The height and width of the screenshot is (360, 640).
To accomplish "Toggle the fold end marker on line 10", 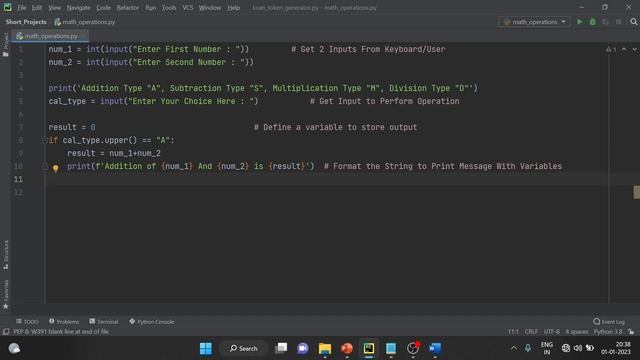I will [x=44, y=166].
